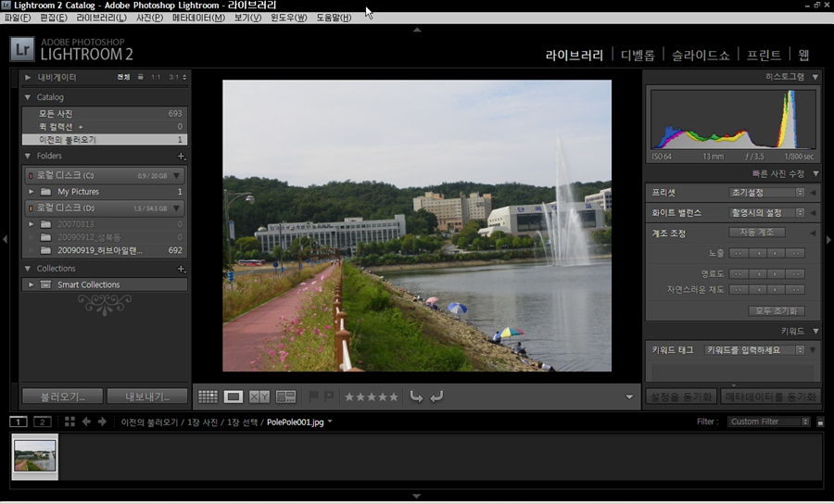Add new folder with Folders plus icon
Viewport: 834px width, 504px height.
click(x=182, y=157)
